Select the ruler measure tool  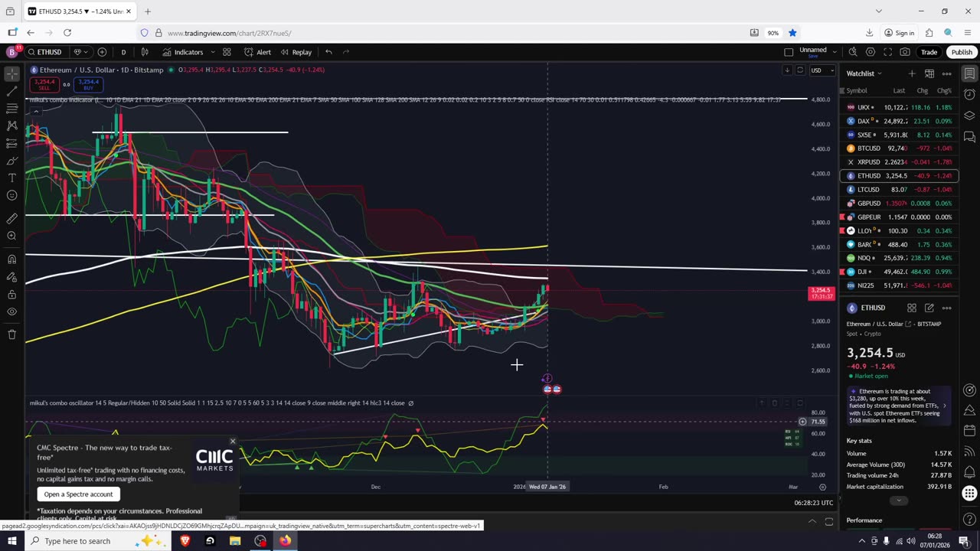pyautogui.click(x=11, y=218)
